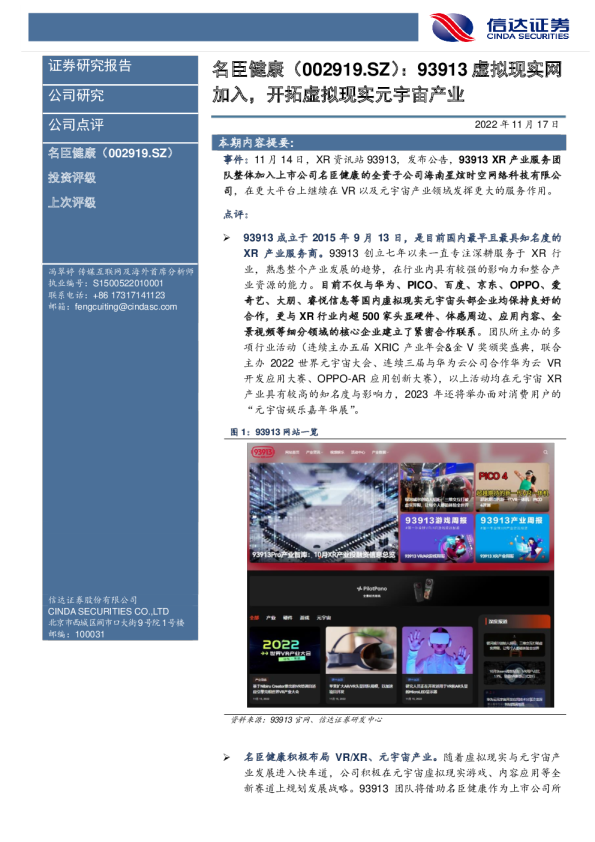Click the postal code '邮编：100031'

tap(76, 635)
